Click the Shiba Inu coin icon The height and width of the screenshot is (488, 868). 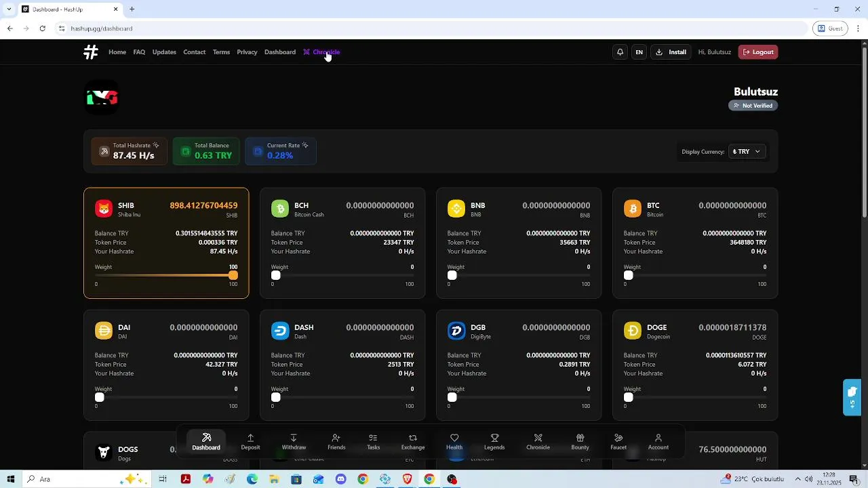[104, 209]
